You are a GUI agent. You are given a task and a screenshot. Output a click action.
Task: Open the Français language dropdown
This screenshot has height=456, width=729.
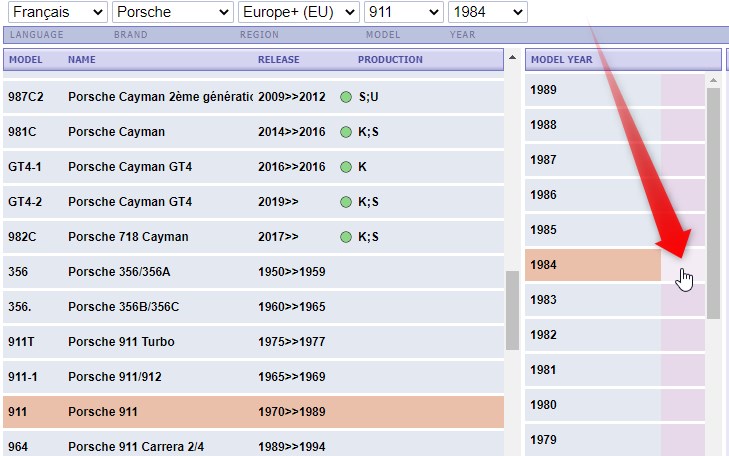(58, 12)
